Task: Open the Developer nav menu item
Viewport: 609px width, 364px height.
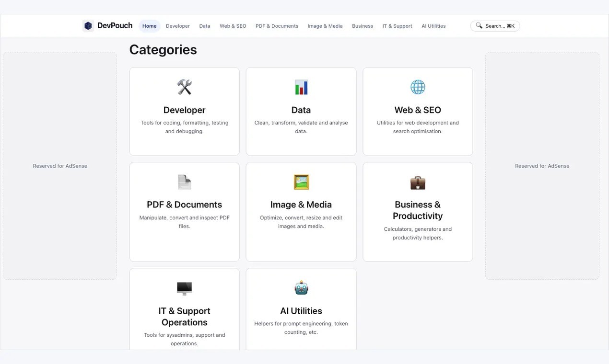Action: pyautogui.click(x=178, y=26)
